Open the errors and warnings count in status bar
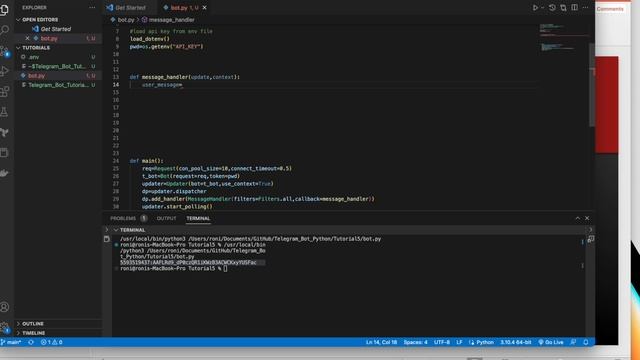Screen dimensions: 640x360 51,342
